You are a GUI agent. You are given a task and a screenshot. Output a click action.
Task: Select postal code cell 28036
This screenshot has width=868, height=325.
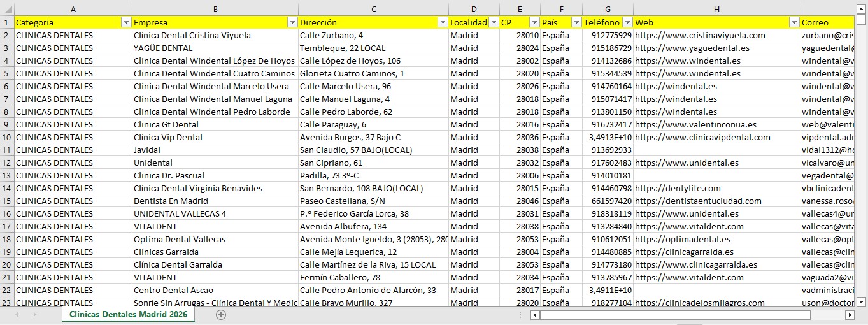point(520,137)
